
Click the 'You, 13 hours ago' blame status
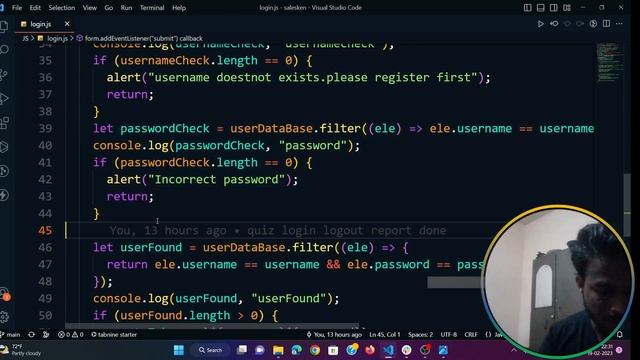334,334
